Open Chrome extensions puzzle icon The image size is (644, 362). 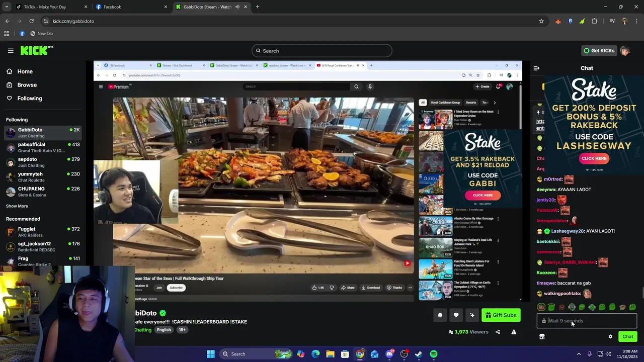point(595,21)
